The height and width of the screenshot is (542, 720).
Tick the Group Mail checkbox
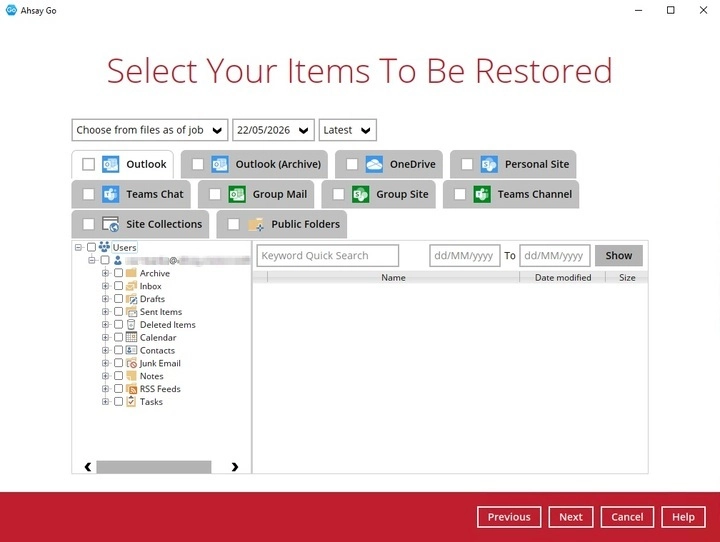[215, 194]
